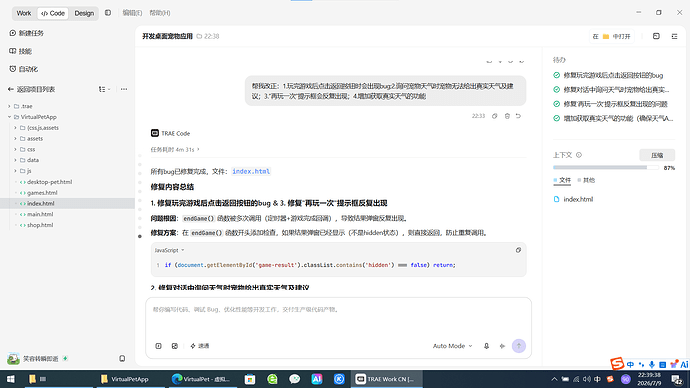
Task: Switch to the Work mode tab
Action: (24, 13)
